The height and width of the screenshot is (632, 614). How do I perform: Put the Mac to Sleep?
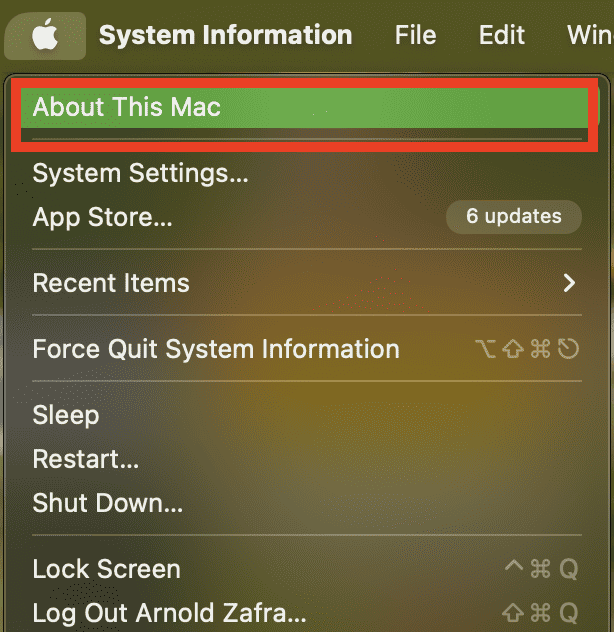click(66, 415)
